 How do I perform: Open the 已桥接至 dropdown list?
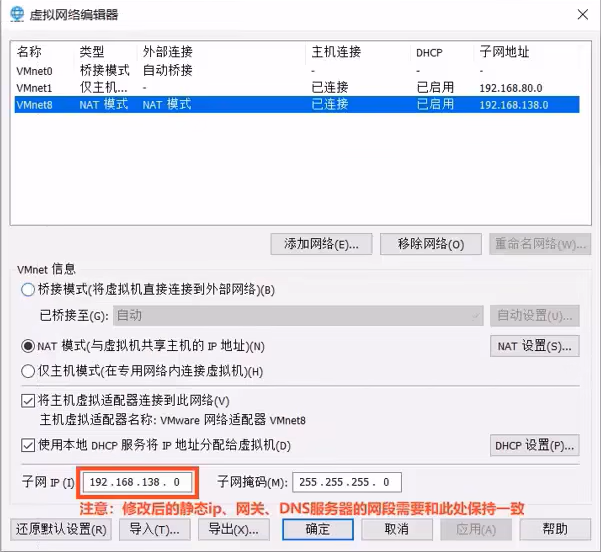pos(298,315)
